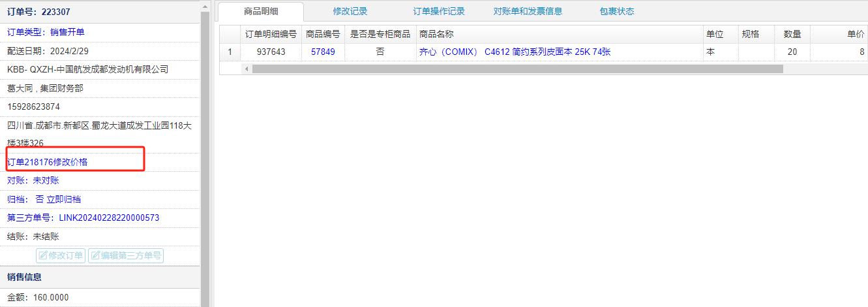Click the 单位 column header
Image resolution: width=868 pixels, height=307 pixels.
[x=721, y=34]
